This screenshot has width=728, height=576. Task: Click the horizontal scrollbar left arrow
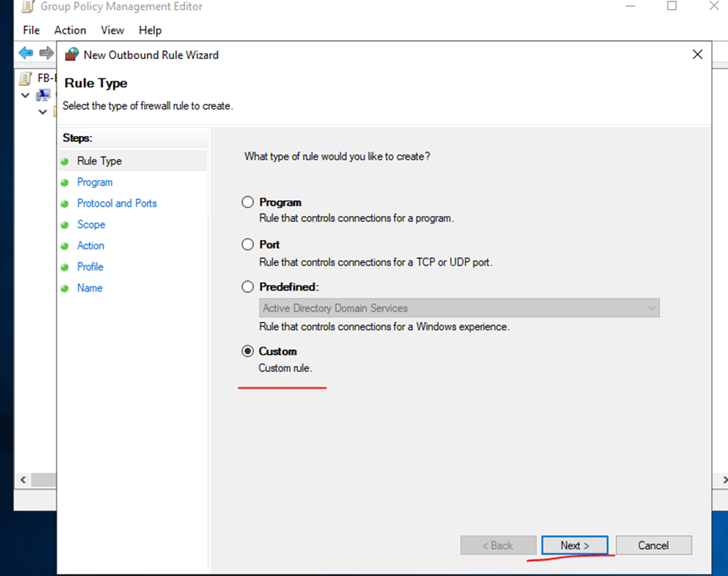coord(22,479)
